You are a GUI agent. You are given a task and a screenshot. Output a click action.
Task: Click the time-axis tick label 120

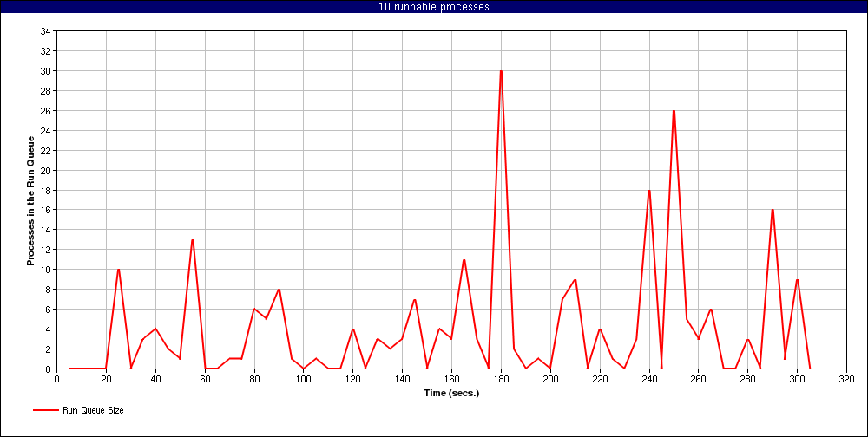[x=352, y=379]
